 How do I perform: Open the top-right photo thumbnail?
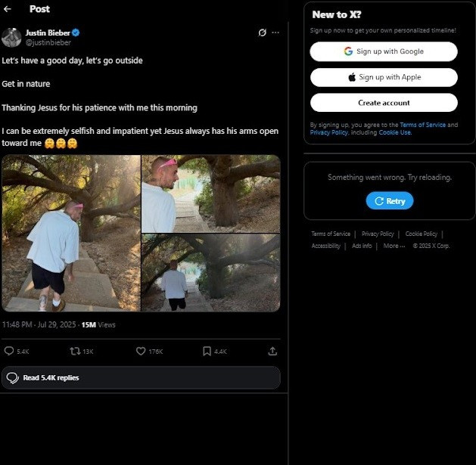(210, 194)
